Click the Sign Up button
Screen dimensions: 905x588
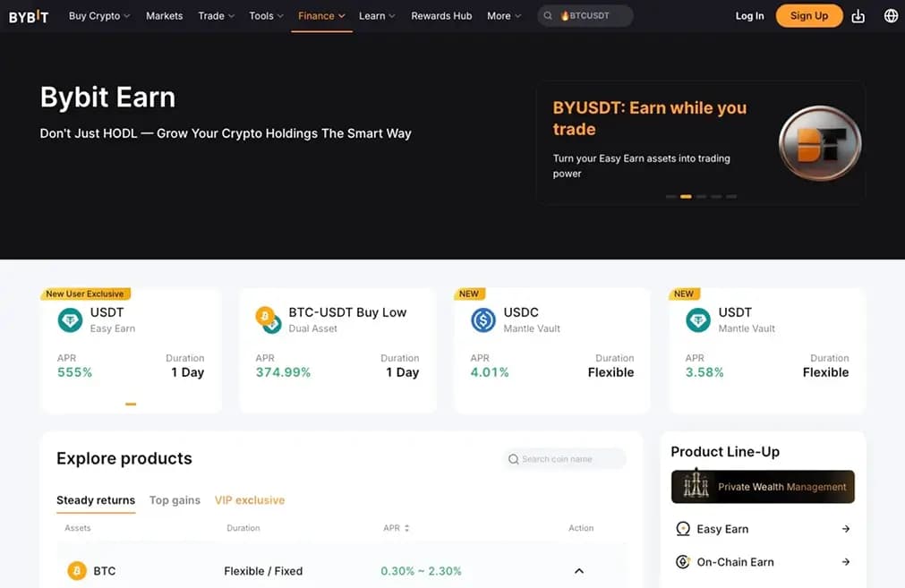(808, 16)
